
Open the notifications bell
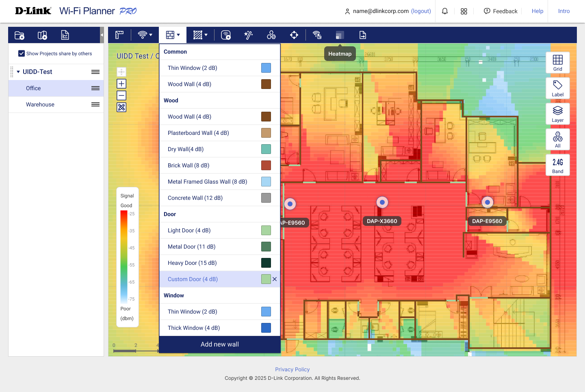pos(445,11)
